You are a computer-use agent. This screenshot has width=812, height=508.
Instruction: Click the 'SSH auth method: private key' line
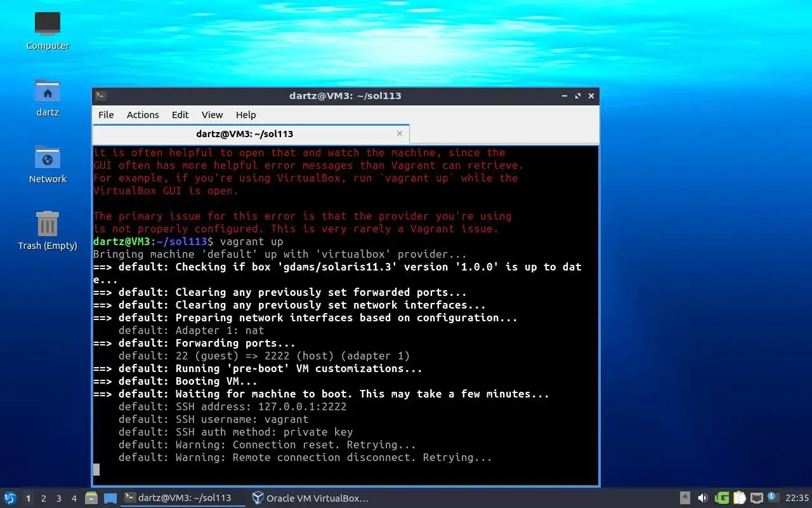(x=235, y=432)
